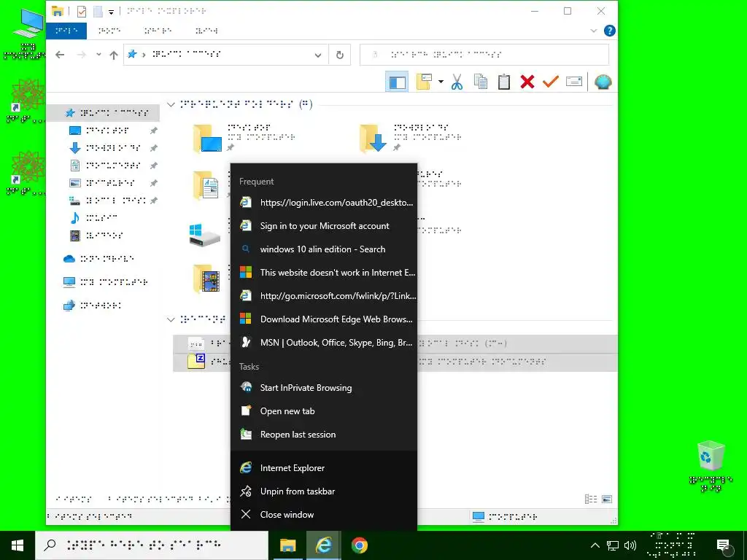Select the Windows drive icon in content area
747x560 pixels.
tap(204, 236)
